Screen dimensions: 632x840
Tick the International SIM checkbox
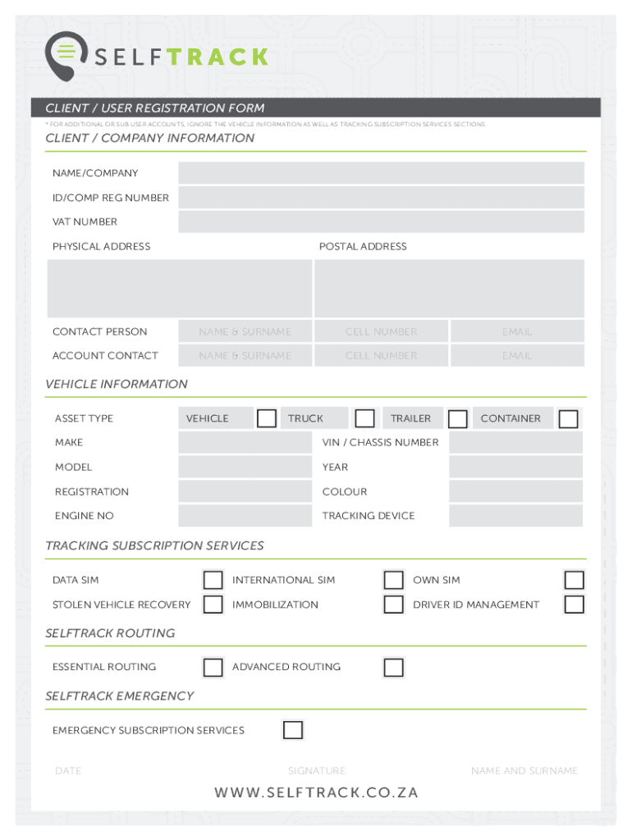(x=394, y=580)
